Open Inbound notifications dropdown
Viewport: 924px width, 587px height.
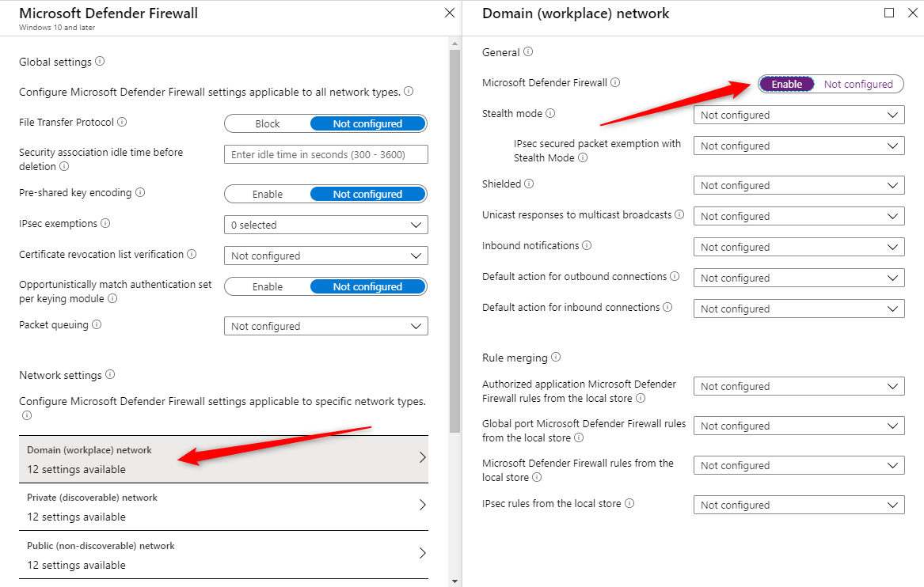pos(799,248)
